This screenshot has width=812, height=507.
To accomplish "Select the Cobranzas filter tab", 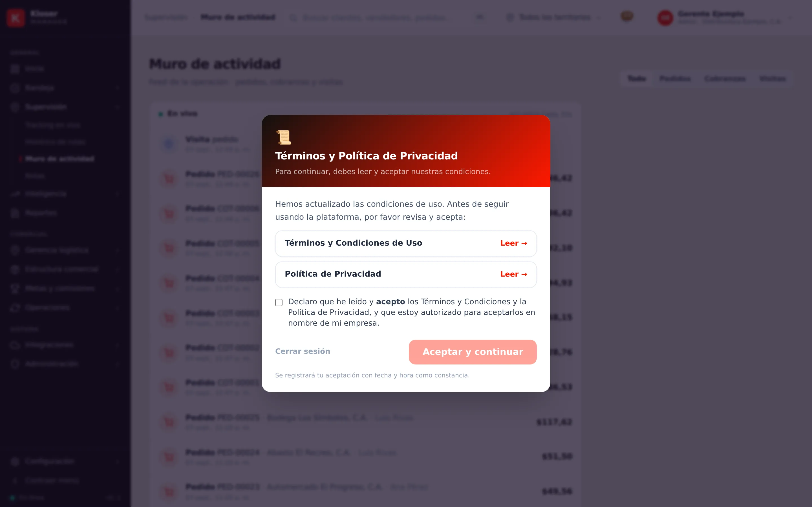I will [x=725, y=79].
